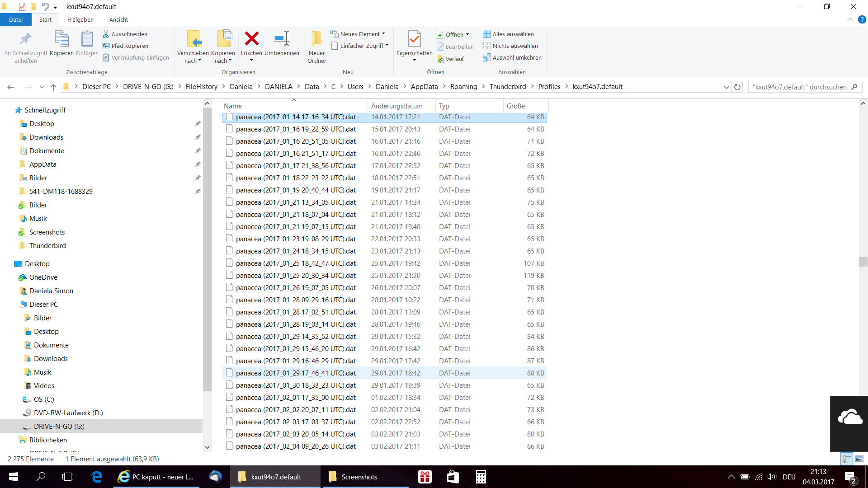Open Eigenschaften properties icon
Viewport: 868px width, 488px height.
coord(414,40)
